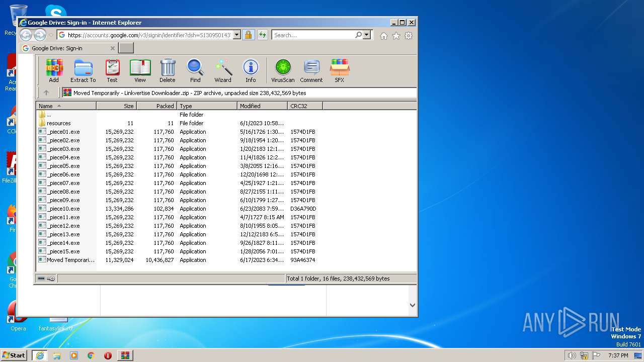
Task: Open the Comment icon
Action: pyautogui.click(x=311, y=70)
